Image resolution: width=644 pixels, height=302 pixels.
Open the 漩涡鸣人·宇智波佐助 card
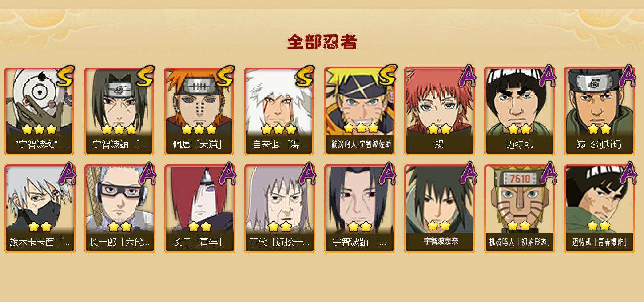click(x=359, y=111)
